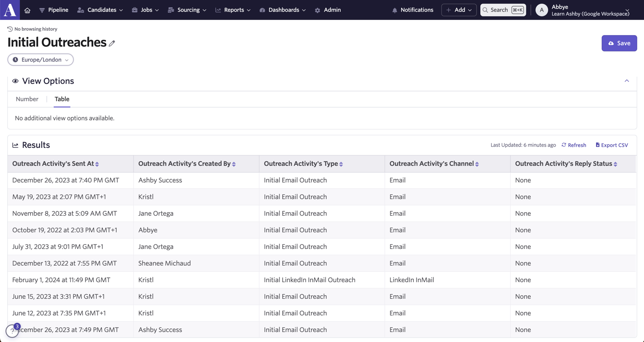This screenshot has width=644, height=342.
Task: Open the Pipeline page
Action: tap(54, 10)
